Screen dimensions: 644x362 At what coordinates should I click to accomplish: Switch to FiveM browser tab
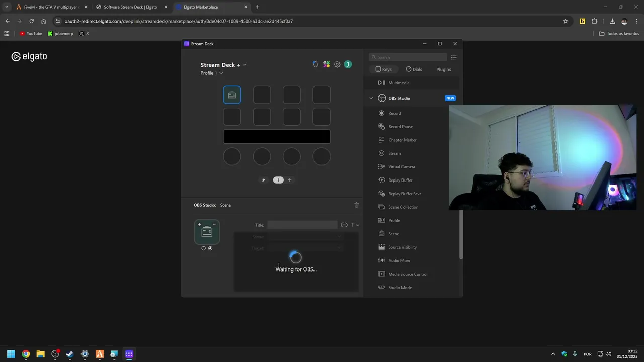coord(51,7)
